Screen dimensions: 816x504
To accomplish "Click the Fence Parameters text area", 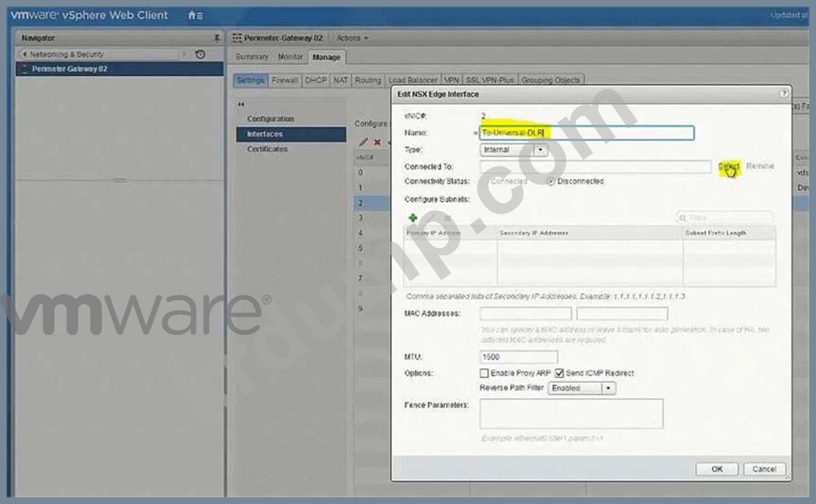I will point(572,413).
